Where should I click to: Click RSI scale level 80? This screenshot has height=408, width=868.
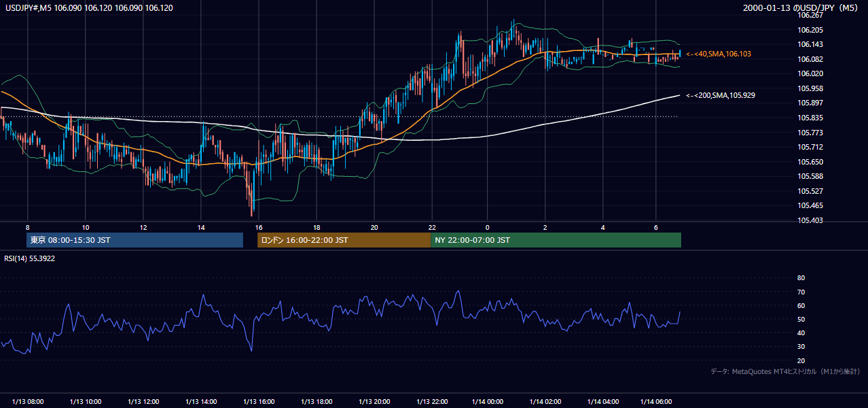(x=801, y=278)
